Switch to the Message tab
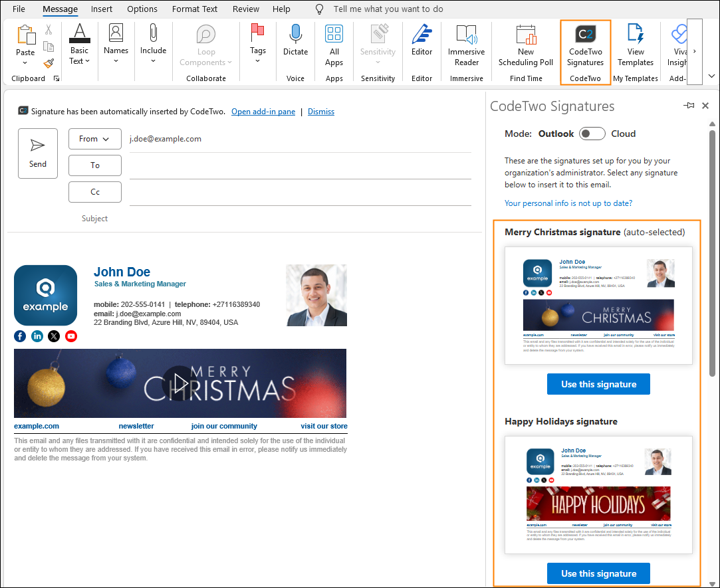 point(60,9)
